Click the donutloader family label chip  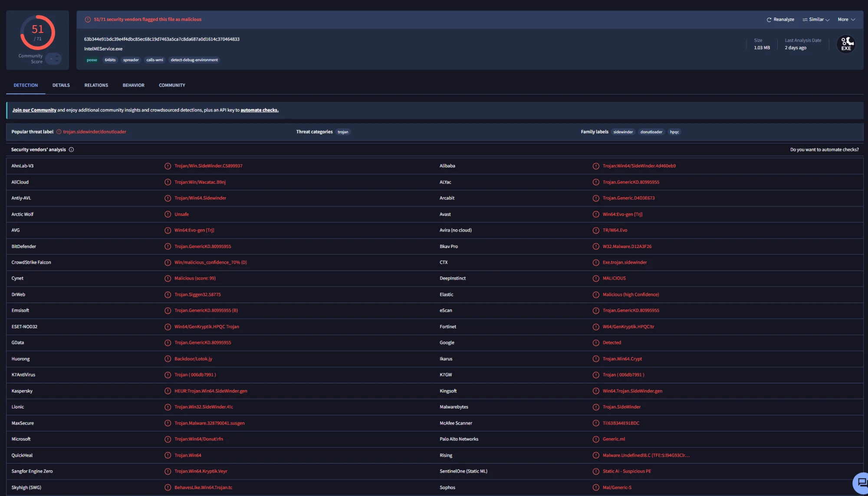[x=651, y=132]
